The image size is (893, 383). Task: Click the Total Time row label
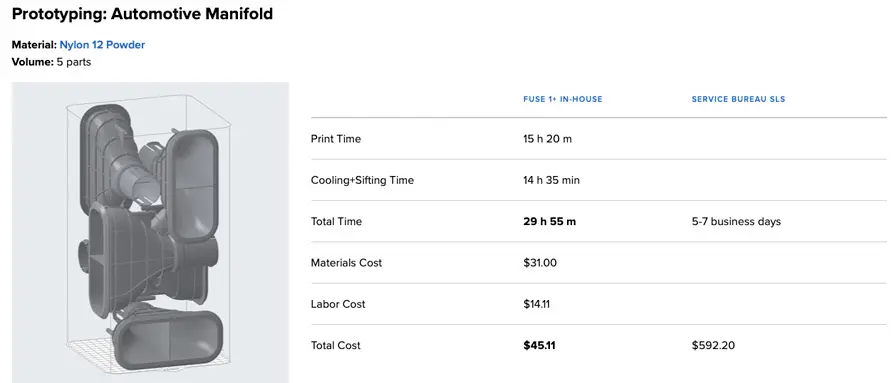(x=336, y=221)
